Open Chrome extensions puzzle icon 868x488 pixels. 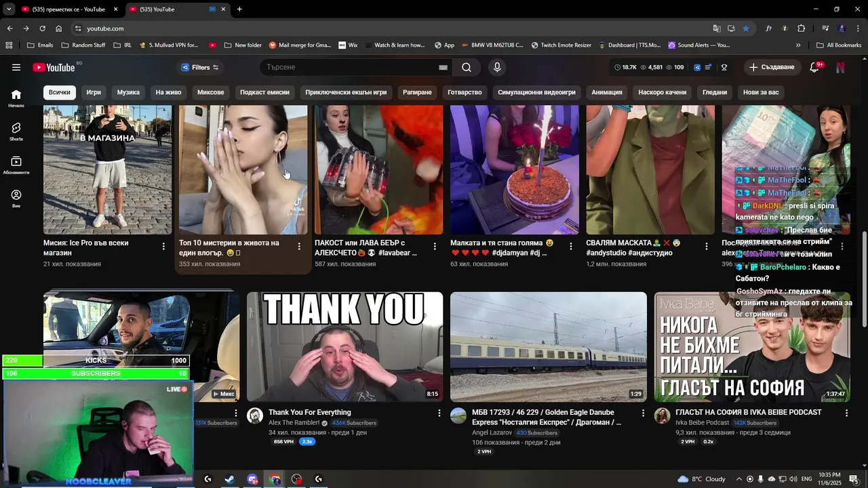tap(801, 28)
